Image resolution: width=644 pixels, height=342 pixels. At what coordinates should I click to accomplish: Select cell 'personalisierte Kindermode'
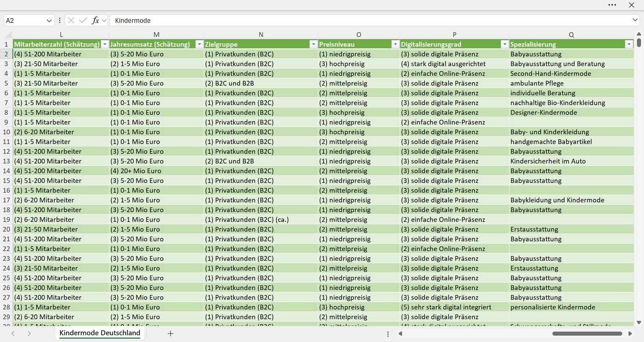tap(571, 307)
